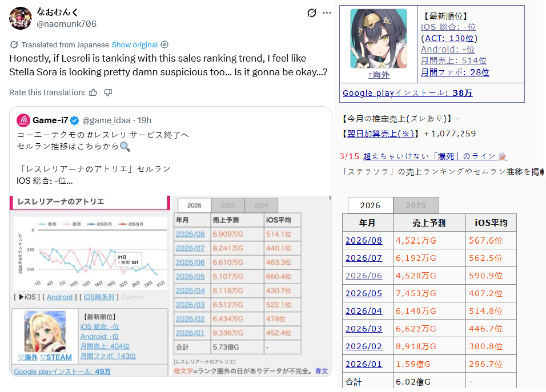546x392 pixels.
Task: Open Stella Sora iOS 総合 ranking link
Action: pyautogui.click(x=448, y=27)
